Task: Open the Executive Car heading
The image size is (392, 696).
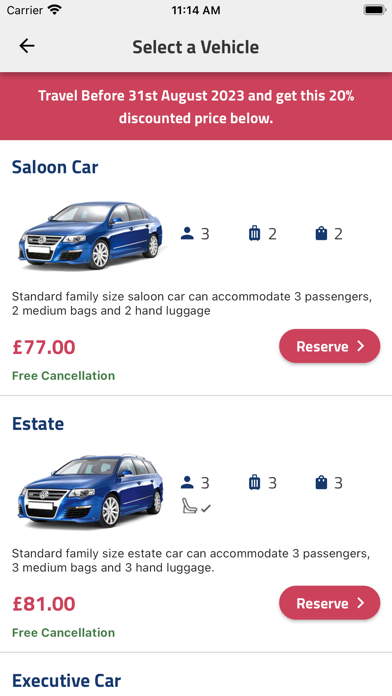Action: coord(67,680)
